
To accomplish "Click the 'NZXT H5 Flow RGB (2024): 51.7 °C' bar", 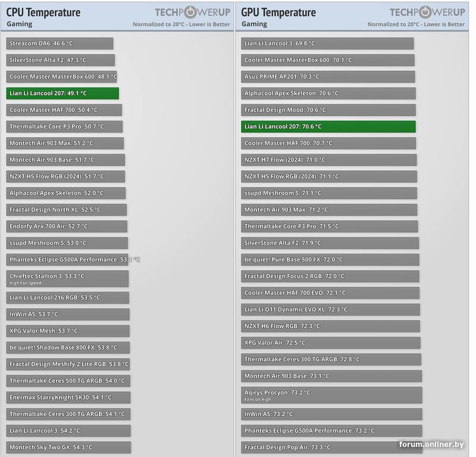I will (65, 176).
